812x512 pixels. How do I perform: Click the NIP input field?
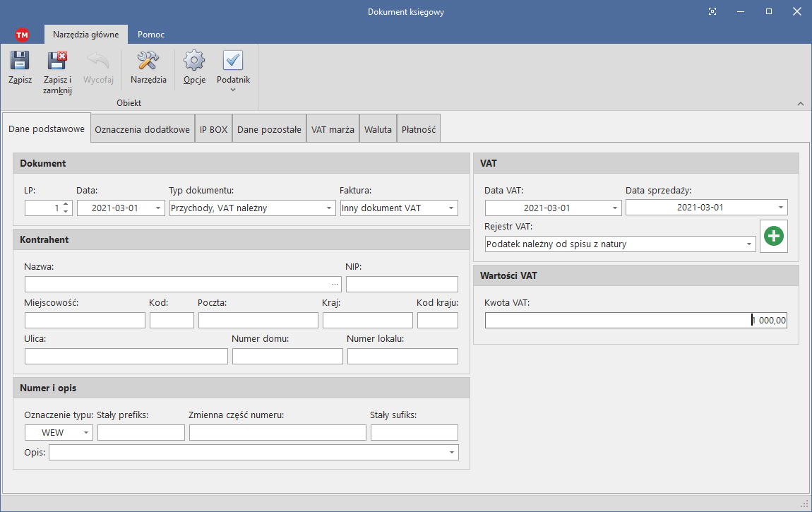402,284
